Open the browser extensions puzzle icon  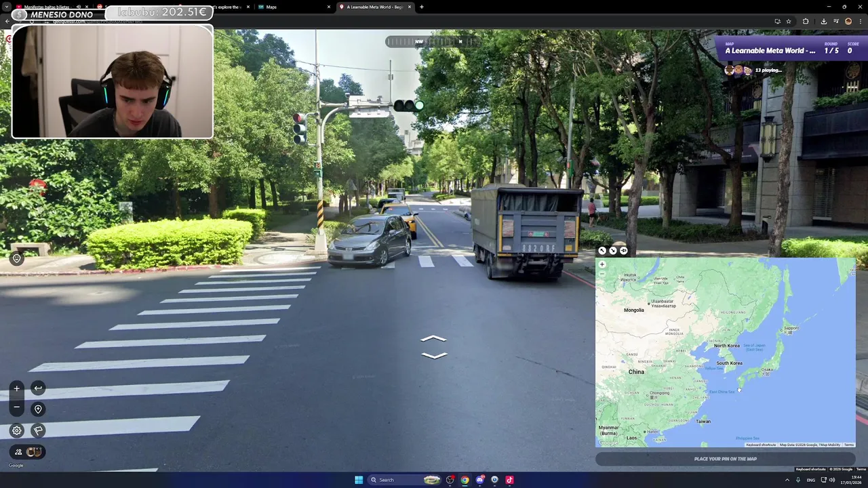(x=806, y=21)
